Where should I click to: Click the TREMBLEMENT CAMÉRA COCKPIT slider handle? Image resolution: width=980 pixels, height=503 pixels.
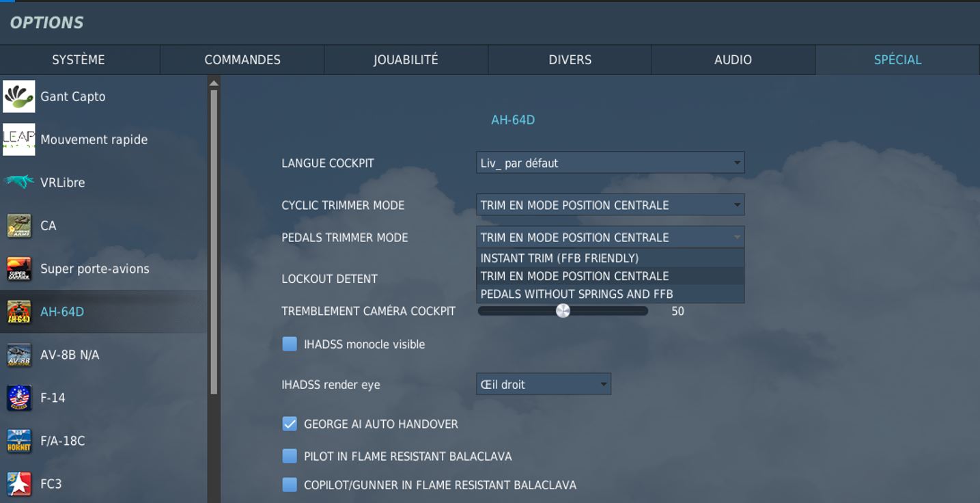[563, 311]
